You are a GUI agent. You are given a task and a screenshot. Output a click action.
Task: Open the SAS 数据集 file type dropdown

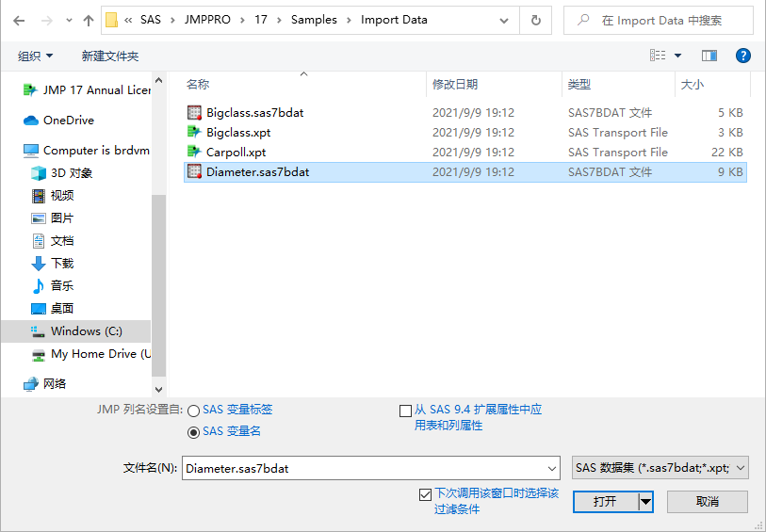pos(660,468)
